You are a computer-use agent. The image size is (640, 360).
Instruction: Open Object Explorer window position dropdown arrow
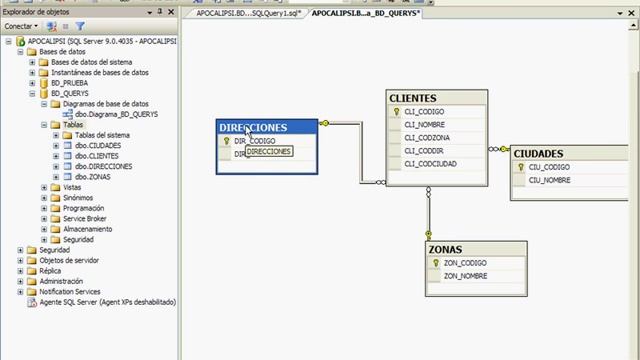(150, 13)
